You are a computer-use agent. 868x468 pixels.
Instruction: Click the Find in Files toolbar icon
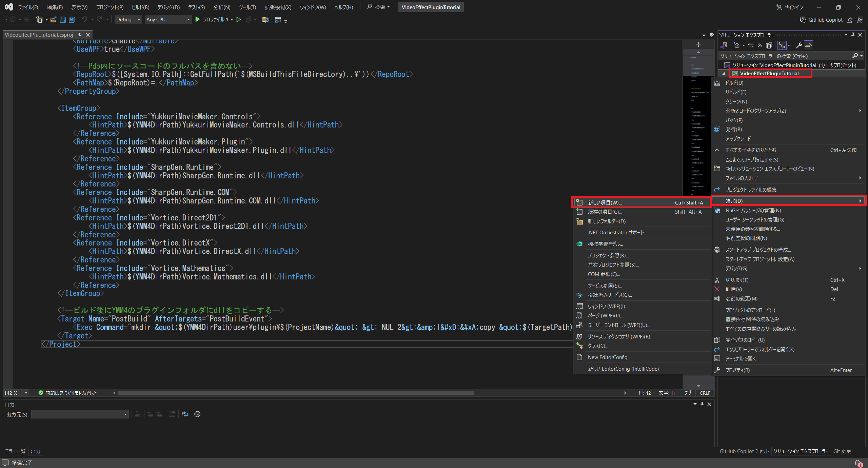click(x=265, y=20)
